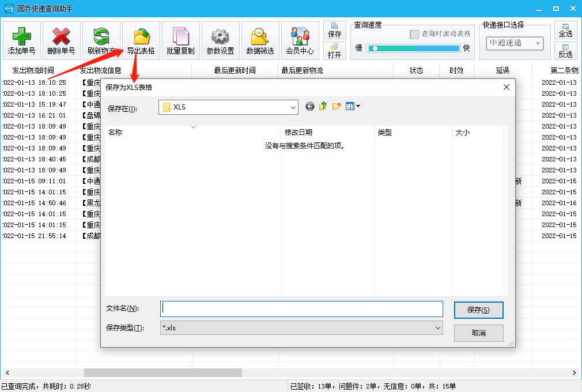Click the 2022-01-16 cell in last column
The height and width of the screenshot is (392, 582).
[559, 203]
